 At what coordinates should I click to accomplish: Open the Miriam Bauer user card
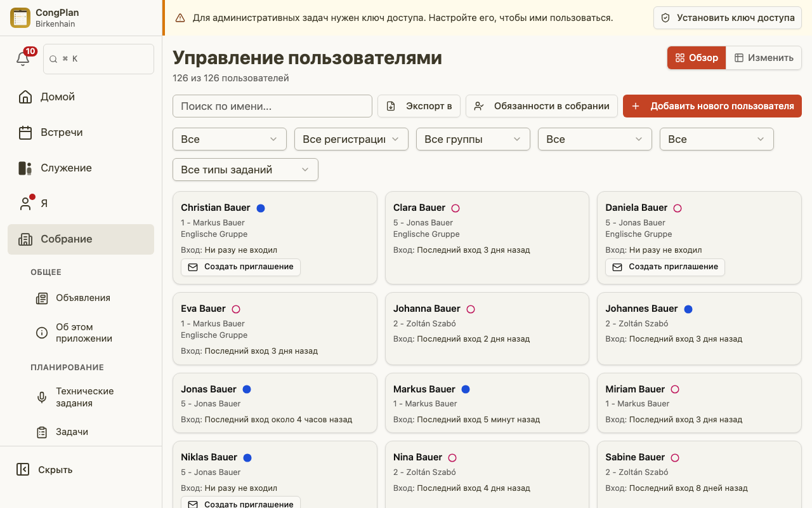tap(699, 403)
